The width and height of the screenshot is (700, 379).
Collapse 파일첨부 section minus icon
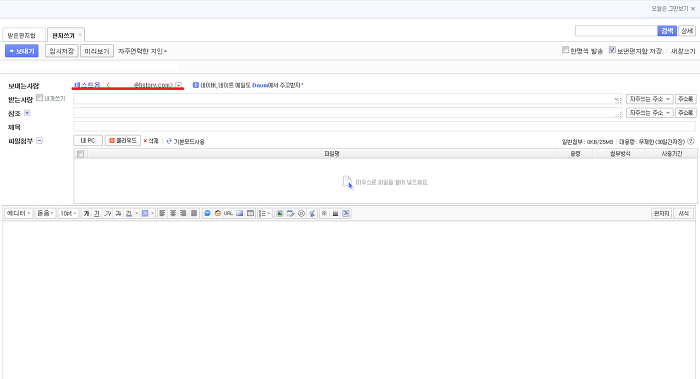point(39,141)
